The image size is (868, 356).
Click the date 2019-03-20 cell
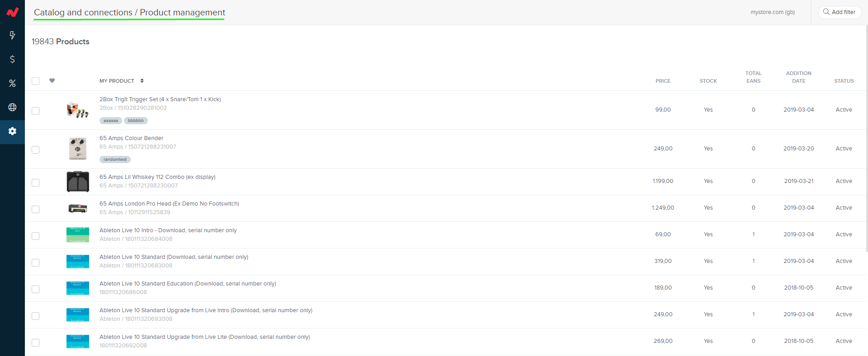click(798, 149)
